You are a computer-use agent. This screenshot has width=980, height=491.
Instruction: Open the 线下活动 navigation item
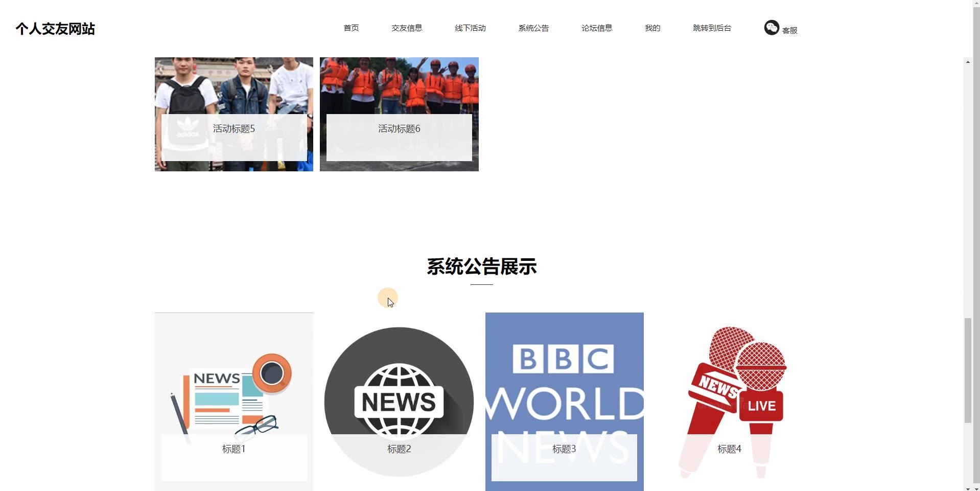tap(470, 28)
